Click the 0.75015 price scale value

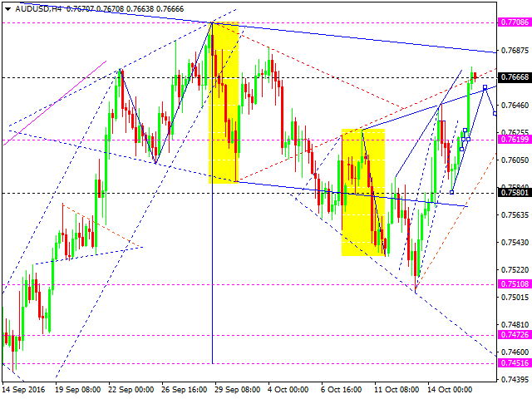515,298
